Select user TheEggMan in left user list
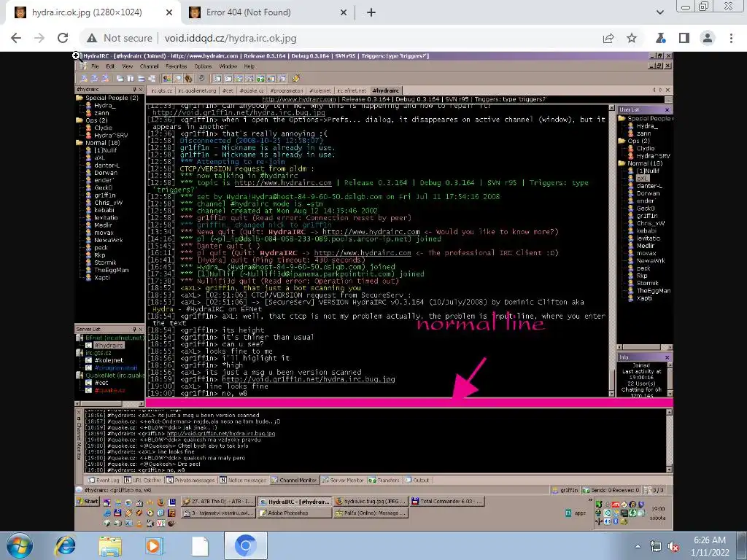Screen dimensions: 747x560 [111, 270]
